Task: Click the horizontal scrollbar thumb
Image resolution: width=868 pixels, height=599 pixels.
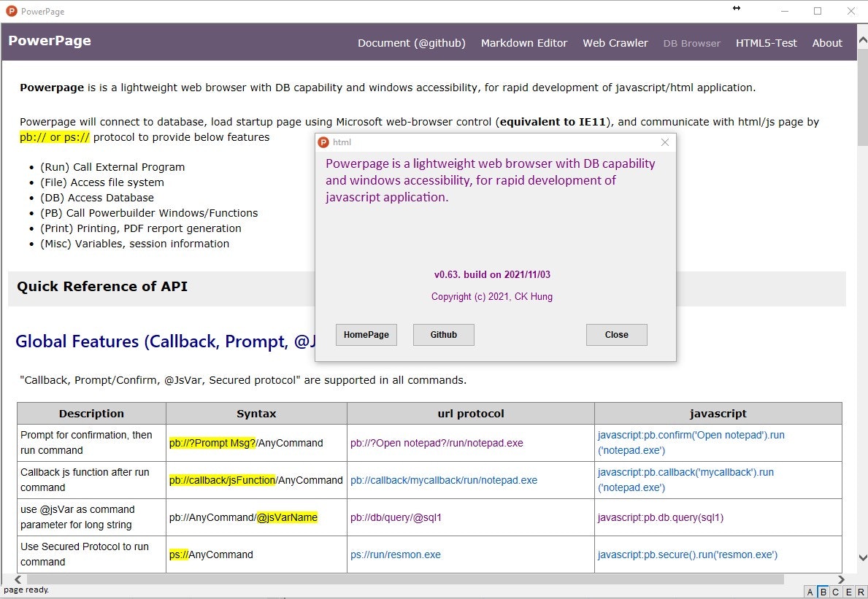Action: (x=405, y=579)
